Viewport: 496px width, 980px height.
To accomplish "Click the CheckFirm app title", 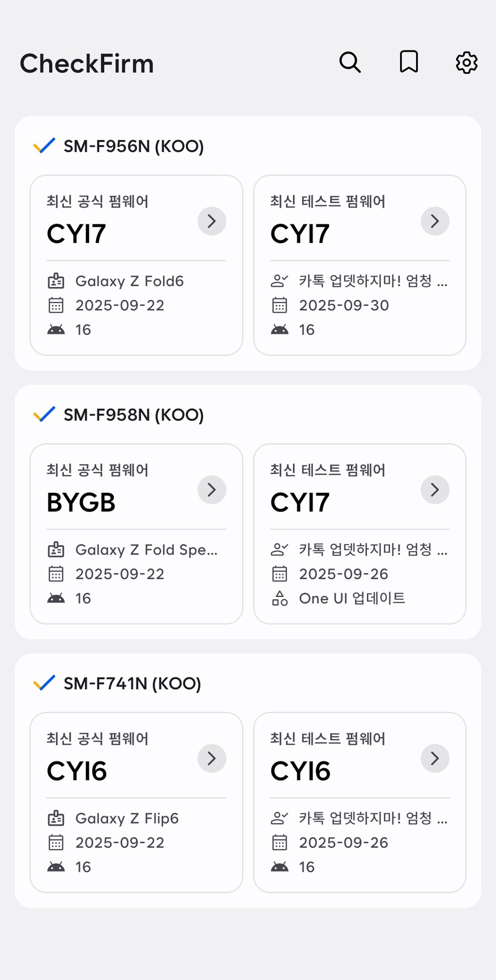I will (x=87, y=63).
